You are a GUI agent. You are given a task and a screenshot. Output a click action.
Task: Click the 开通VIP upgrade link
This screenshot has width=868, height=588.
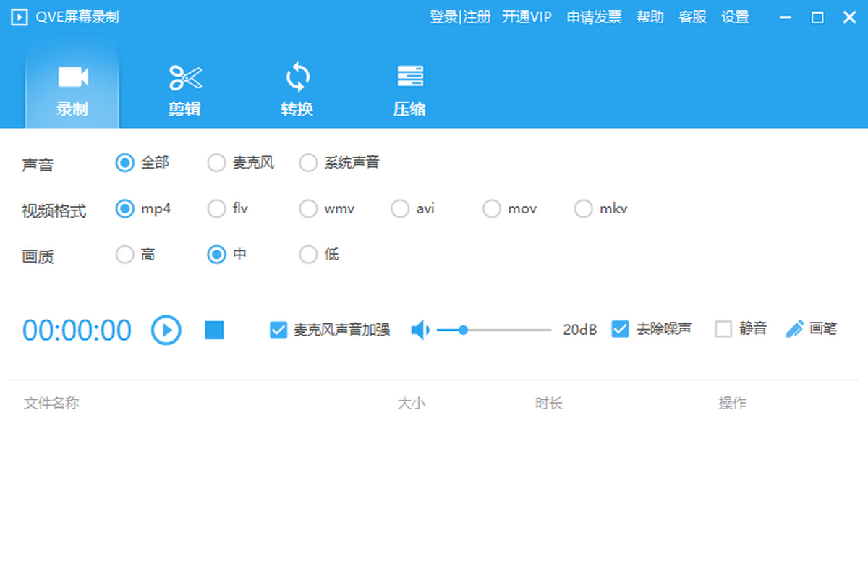(x=527, y=17)
